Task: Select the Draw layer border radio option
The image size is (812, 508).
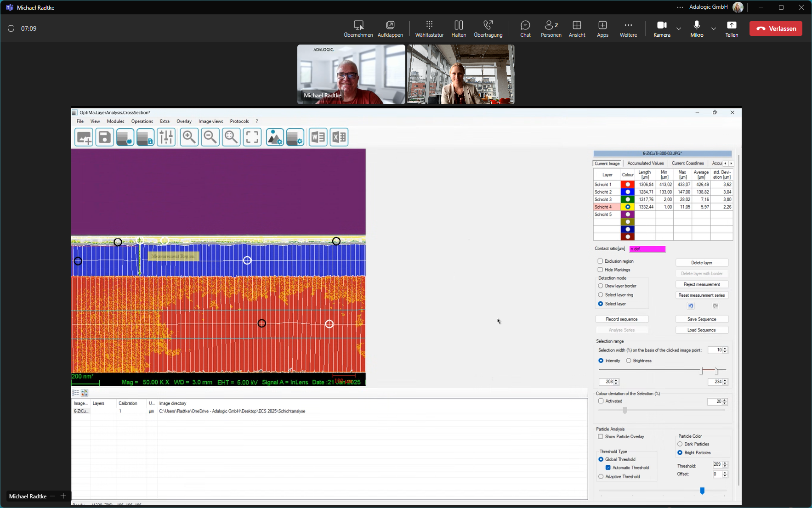Action: (601, 286)
